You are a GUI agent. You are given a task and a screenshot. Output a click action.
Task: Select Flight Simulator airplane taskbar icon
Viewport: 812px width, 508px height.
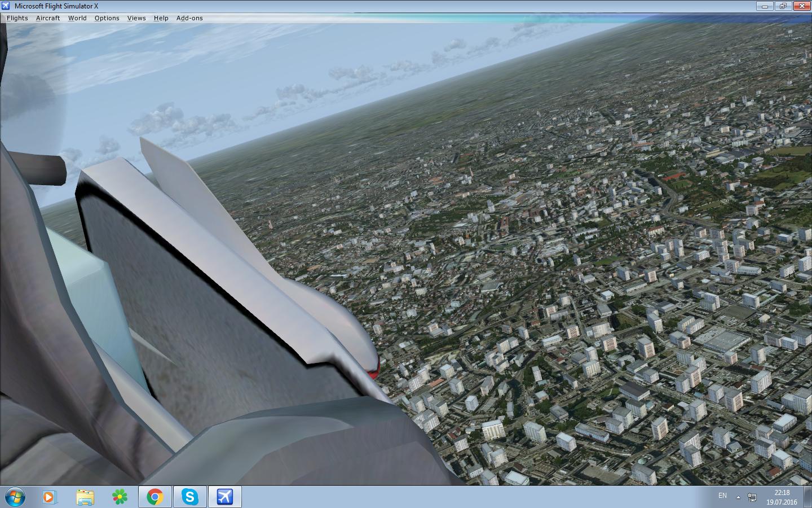point(224,497)
